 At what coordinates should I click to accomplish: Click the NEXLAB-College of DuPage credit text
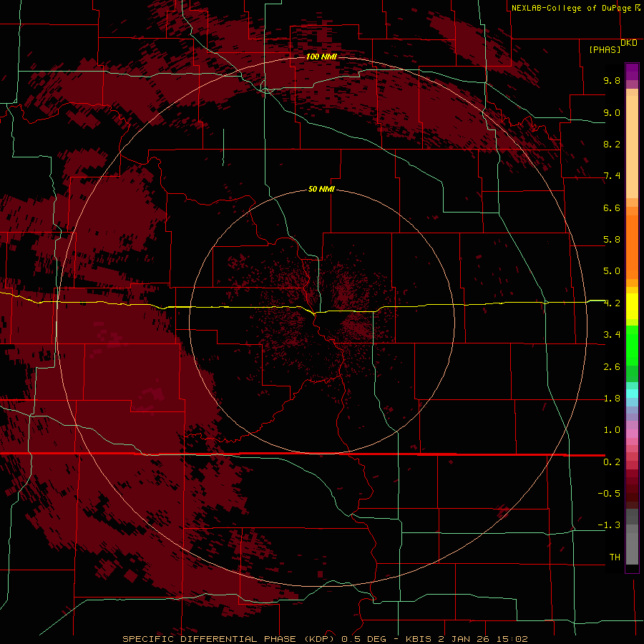[x=571, y=8]
